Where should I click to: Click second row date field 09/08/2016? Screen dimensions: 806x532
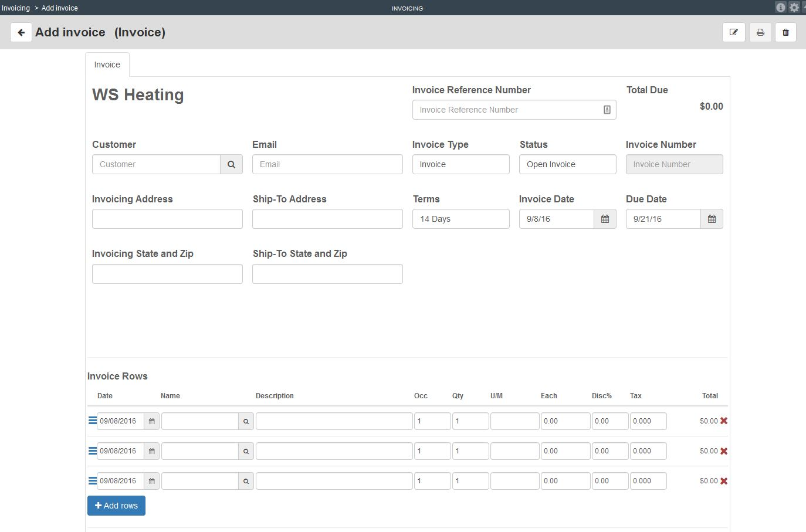click(x=120, y=451)
